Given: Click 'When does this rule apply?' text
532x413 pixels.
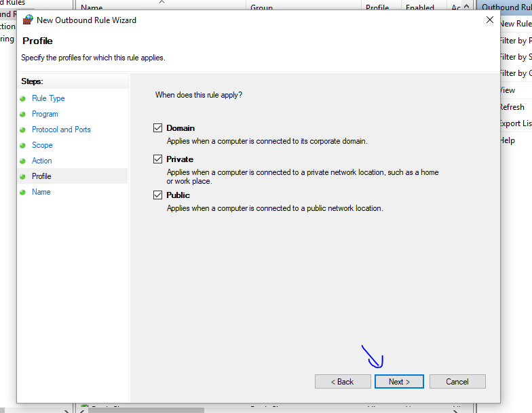Looking at the screenshot, I should click(x=199, y=95).
